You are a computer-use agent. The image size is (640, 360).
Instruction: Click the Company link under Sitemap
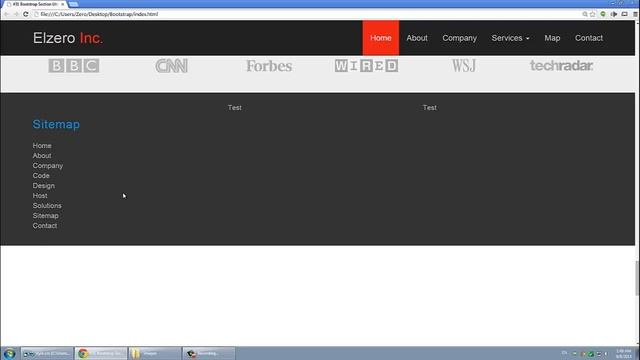click(48, 166)
